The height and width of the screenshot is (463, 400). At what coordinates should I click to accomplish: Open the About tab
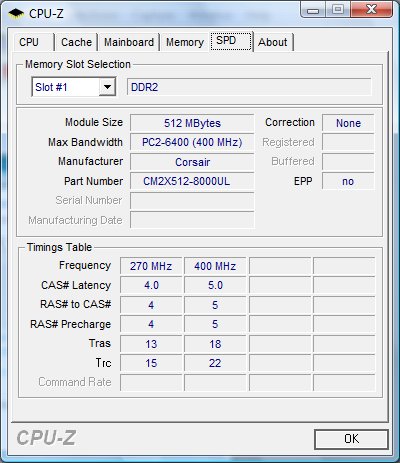(x=273, y=42)
